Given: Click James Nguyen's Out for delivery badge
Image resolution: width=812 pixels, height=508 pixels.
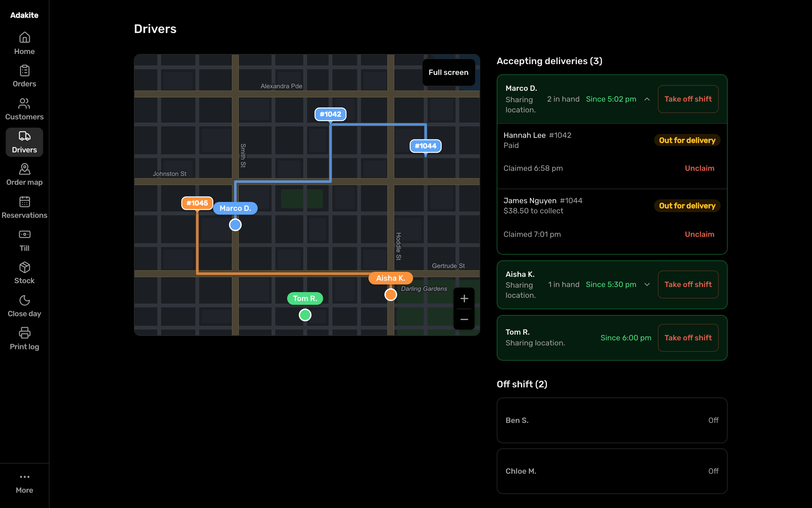Looking at the screenshot, I should click(687, 206).
